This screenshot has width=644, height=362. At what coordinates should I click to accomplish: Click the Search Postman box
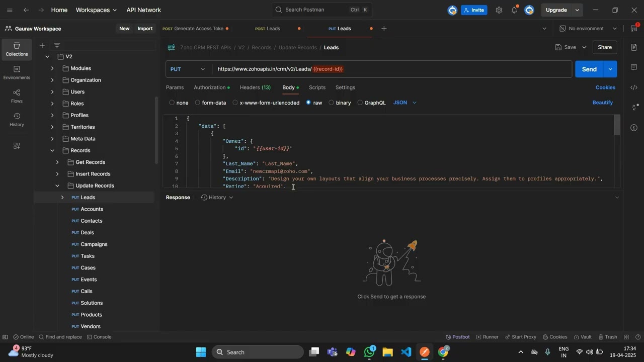(x=322, y=10)
